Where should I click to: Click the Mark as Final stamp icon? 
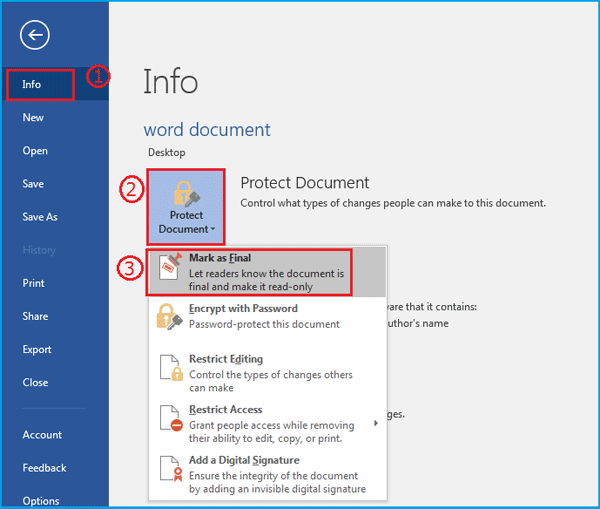point(170,267)
